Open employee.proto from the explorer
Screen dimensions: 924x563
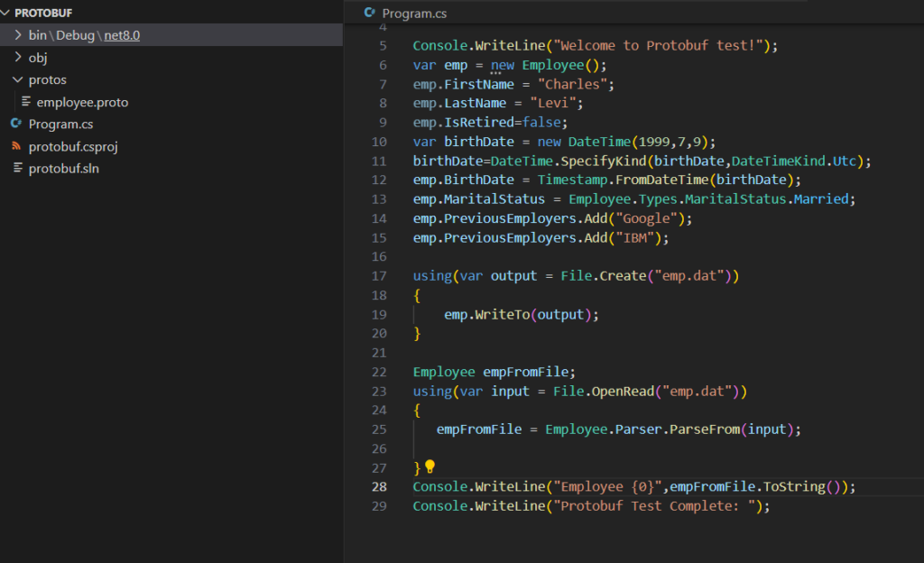[x=82, y=102]
